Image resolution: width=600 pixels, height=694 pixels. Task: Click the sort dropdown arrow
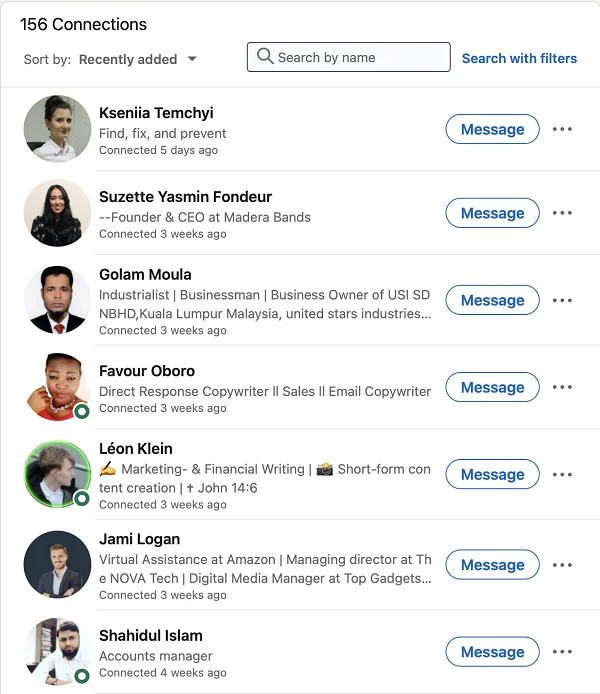(x=192, y=59)
